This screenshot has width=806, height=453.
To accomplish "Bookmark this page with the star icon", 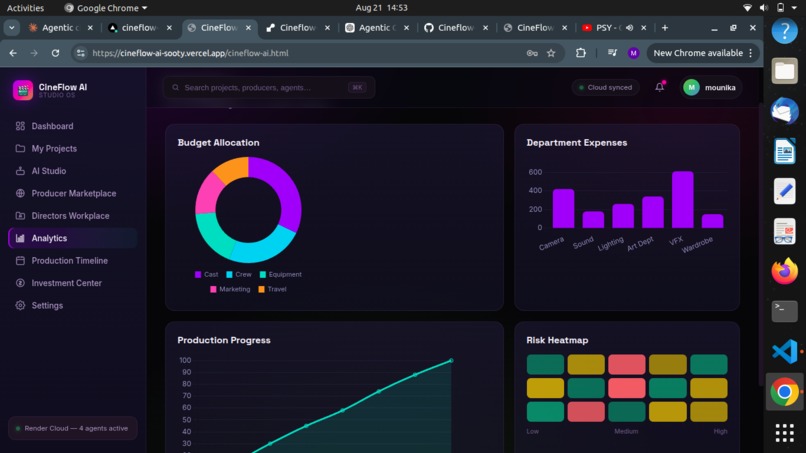I will point(551,53).
